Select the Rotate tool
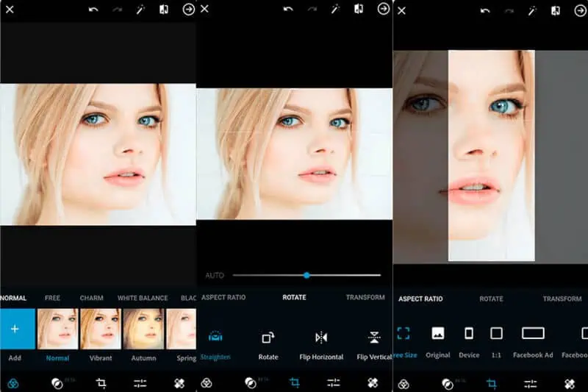Screen dimensions: 588x392 (268, 346)
